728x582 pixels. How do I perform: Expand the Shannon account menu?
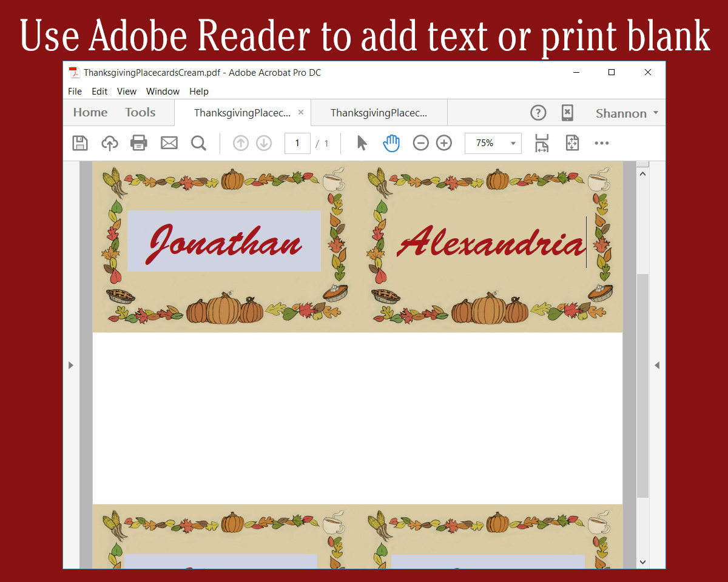click(x=627, y=113)
